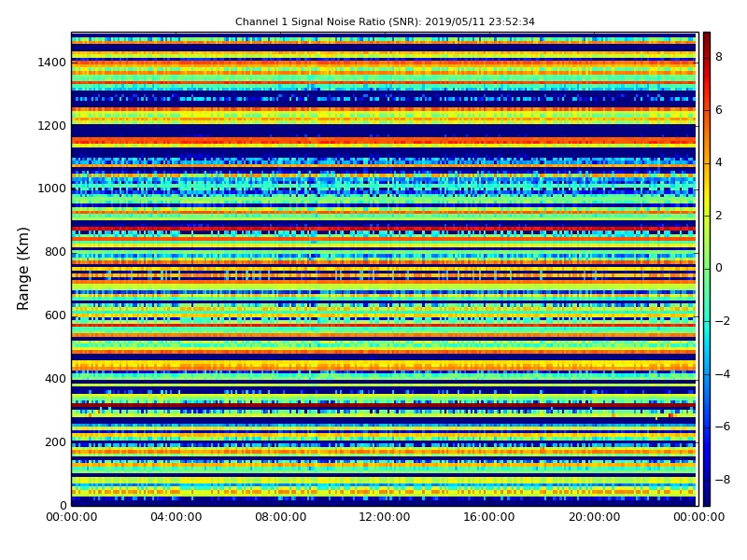This screenshot has width=747, height=560.
Task: Click the SNR colorbar scale
Action: (x=707, y=269)
